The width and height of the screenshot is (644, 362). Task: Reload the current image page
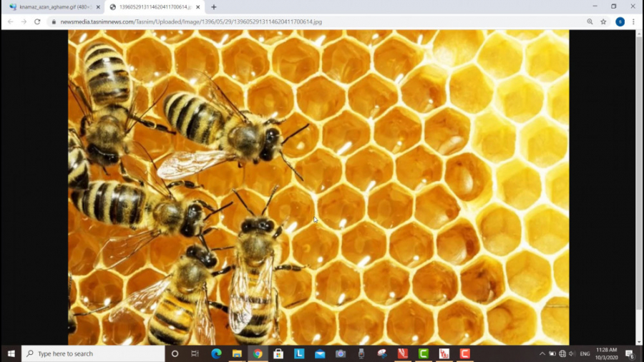(37, 21)
